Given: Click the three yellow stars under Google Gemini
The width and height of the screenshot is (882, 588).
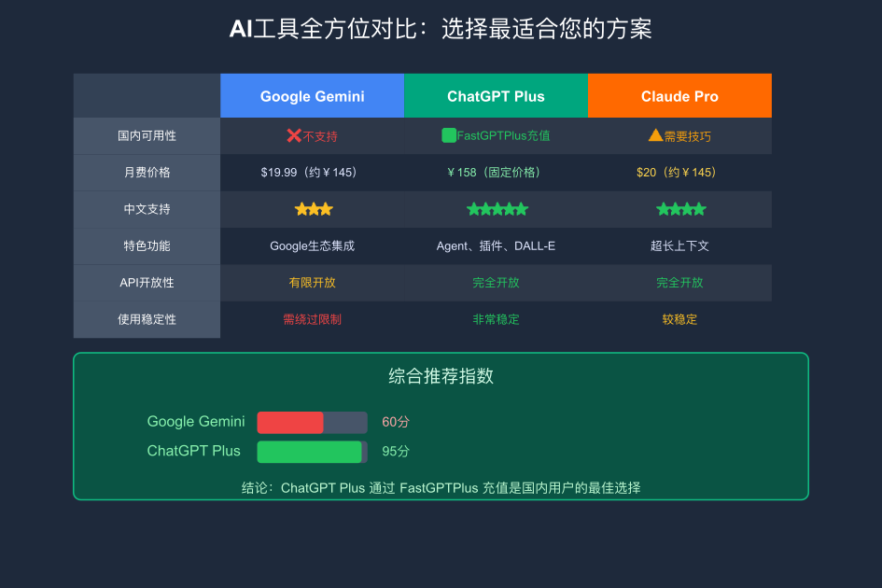Looking at the screenshot, I should (x=314, y=209).
